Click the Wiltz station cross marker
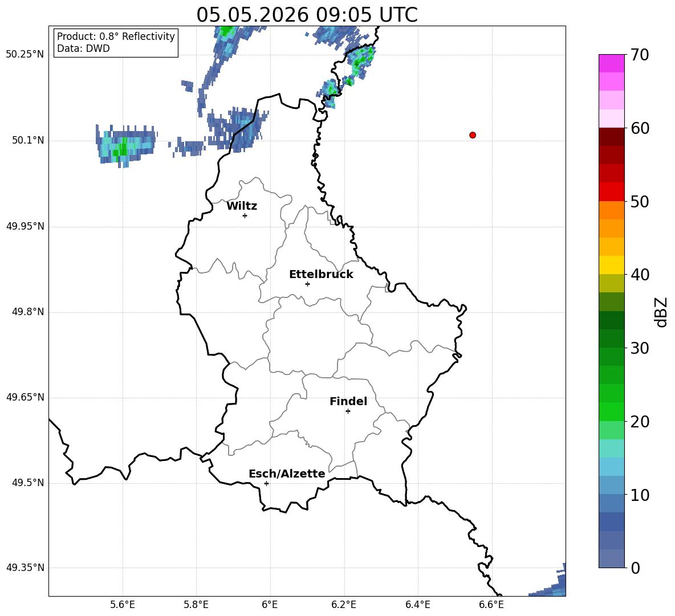The height and width of the screenshot is (616, 675). [245, 215]
